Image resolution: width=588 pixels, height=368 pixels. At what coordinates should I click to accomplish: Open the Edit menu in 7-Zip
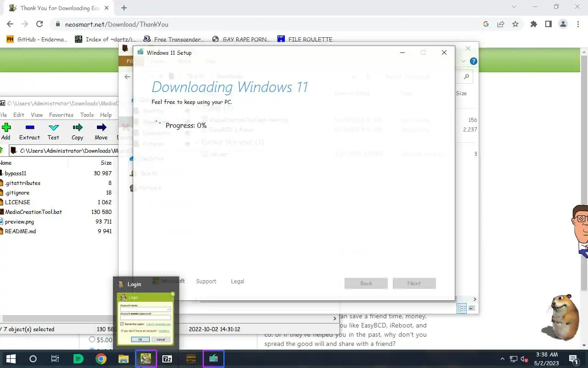(x=19, y=115)
